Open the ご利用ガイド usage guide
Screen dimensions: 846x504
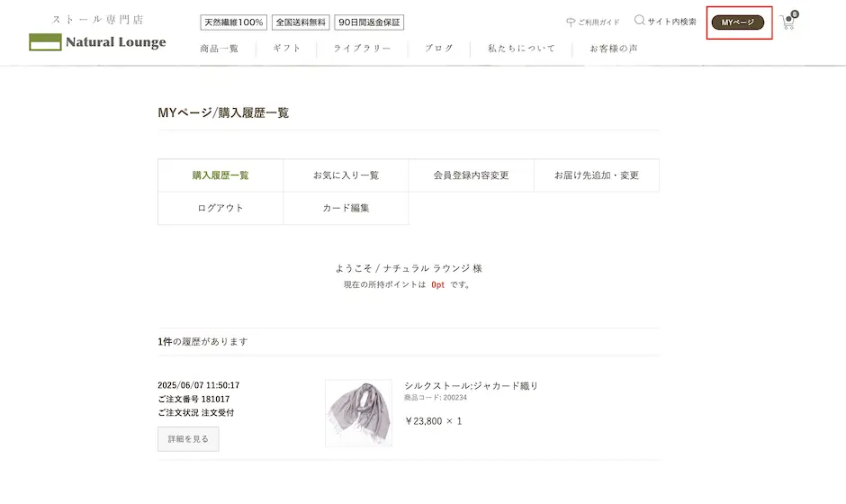pyautogui.click(x=593, y=22)
